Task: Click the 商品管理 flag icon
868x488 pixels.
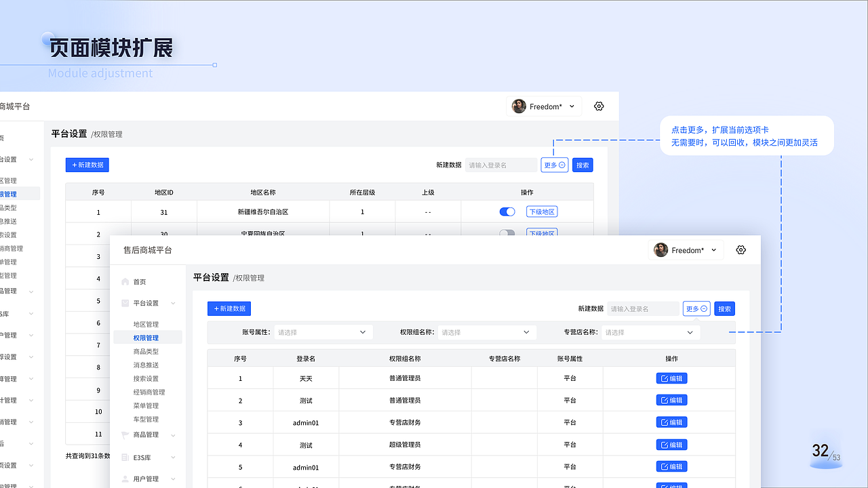Action: pyautogui.click(x=125, y=434)
